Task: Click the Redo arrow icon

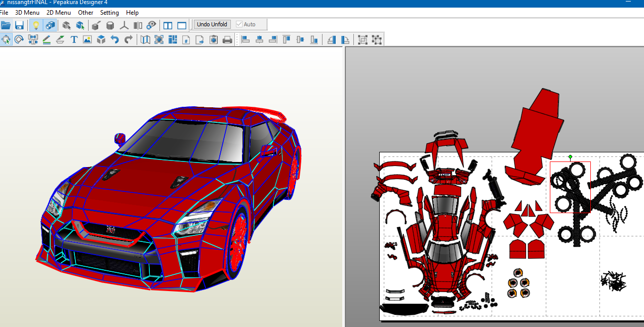Action: [128, 39]
